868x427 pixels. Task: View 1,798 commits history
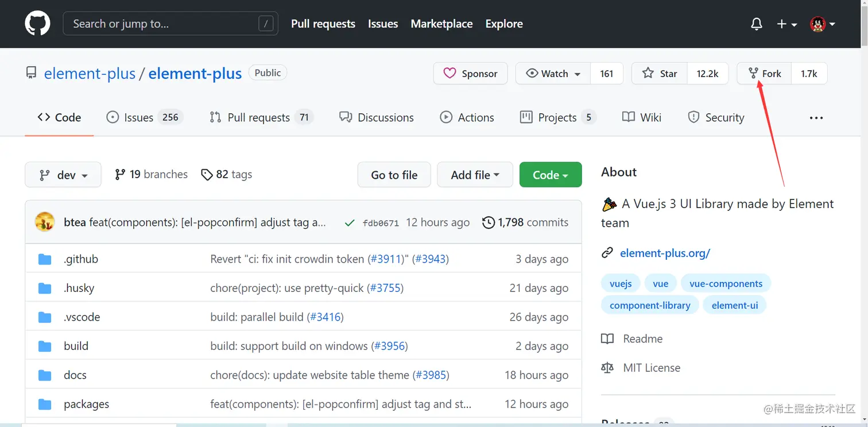[525, 222]
